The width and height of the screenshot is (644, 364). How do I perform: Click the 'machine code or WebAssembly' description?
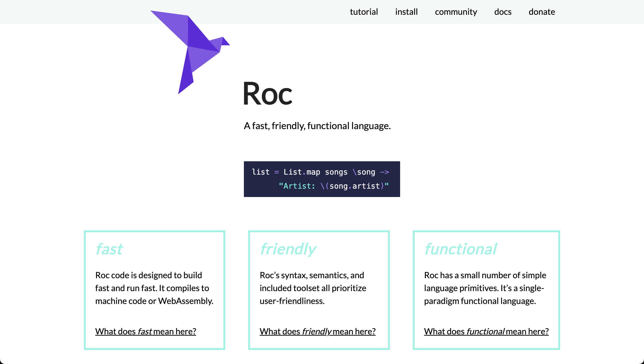tap(154, 288)
